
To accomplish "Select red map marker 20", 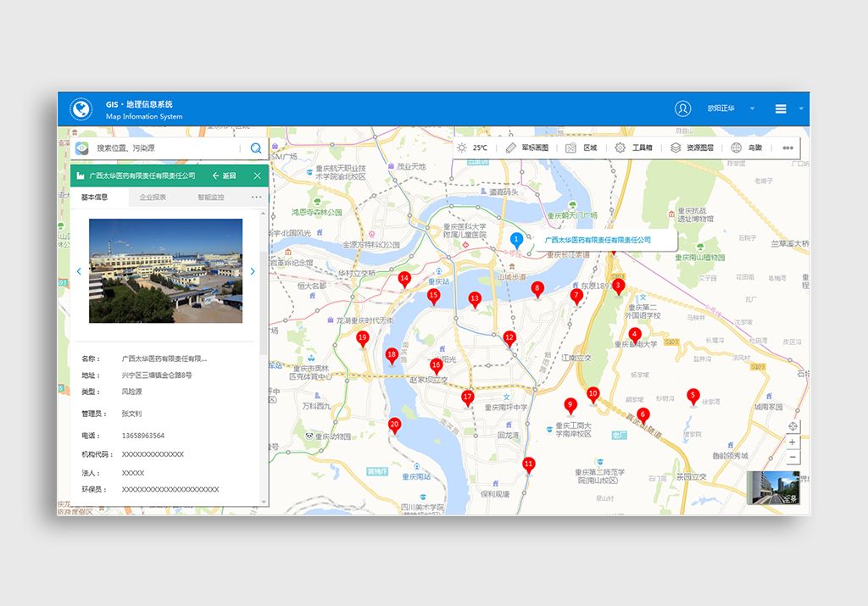I will (394, 425).
